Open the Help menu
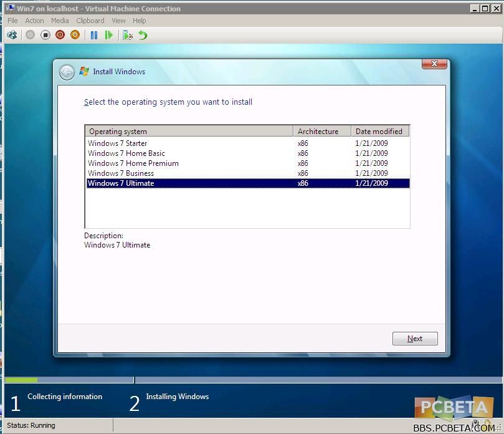Image resolution: width=504 pixels, height=434 pixels. pyautogui.click(x=139, y=21)
